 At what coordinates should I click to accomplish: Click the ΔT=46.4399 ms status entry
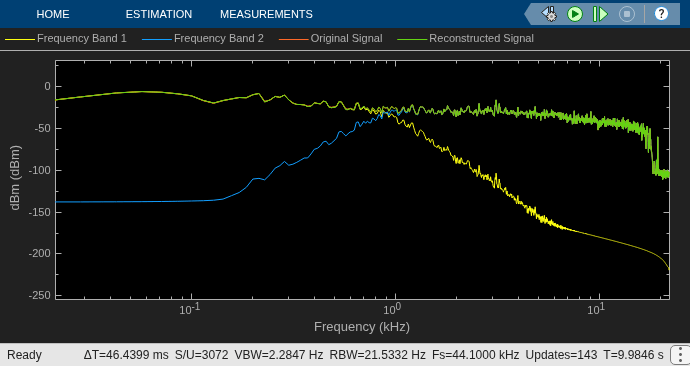click(126, 355)
